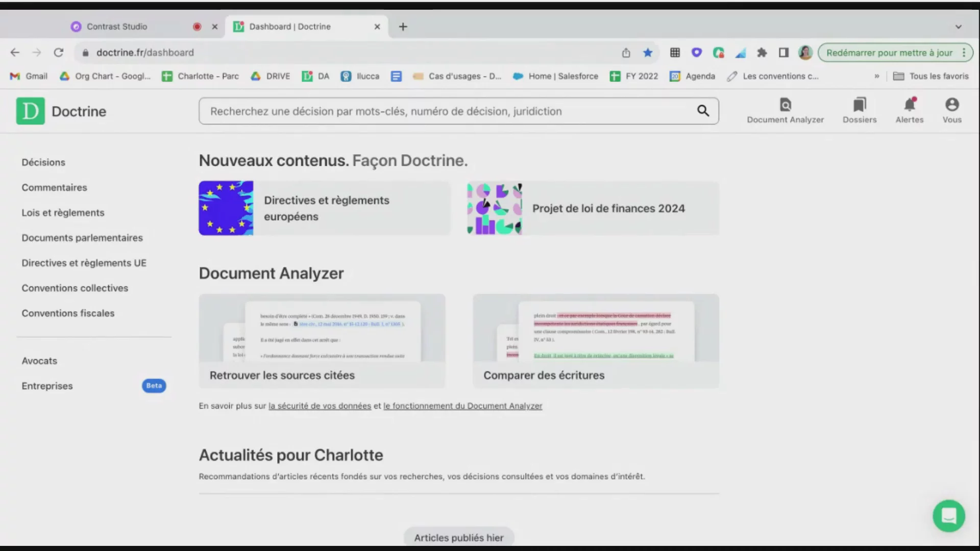The width and height of the screenshot is (980, 551).
Task: Click browser forward arrow
Action: (37, 53)
